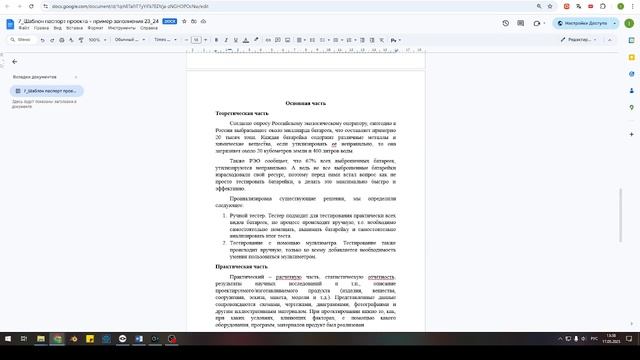Pick a highlight color
The width and height of the screenshot is (640, 360).
click(256, 40)
